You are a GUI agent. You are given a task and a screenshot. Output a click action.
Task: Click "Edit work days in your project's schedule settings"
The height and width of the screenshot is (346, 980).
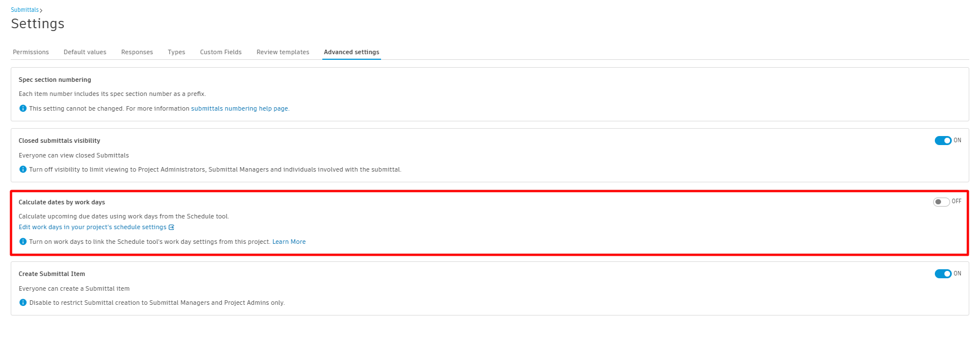(x=93, y=227)
